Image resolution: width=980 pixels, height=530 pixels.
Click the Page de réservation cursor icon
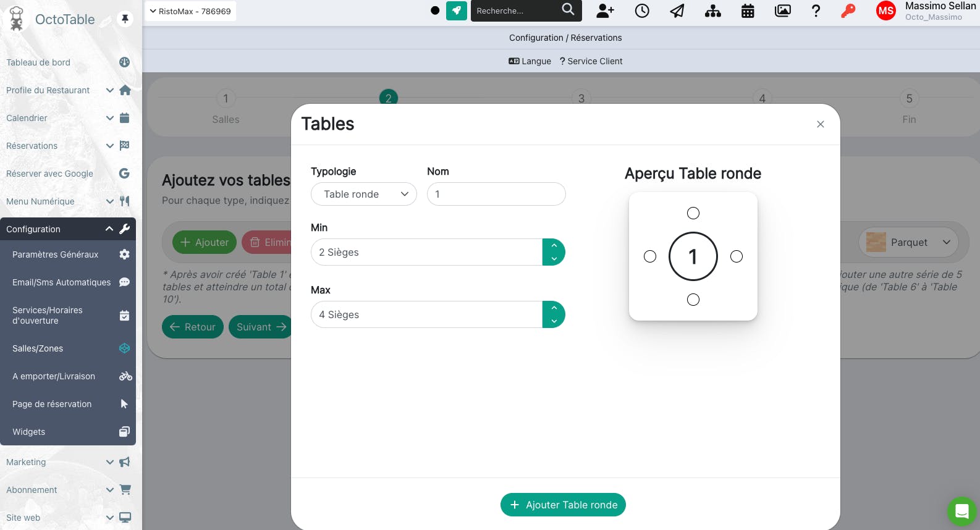pos(124,404)
